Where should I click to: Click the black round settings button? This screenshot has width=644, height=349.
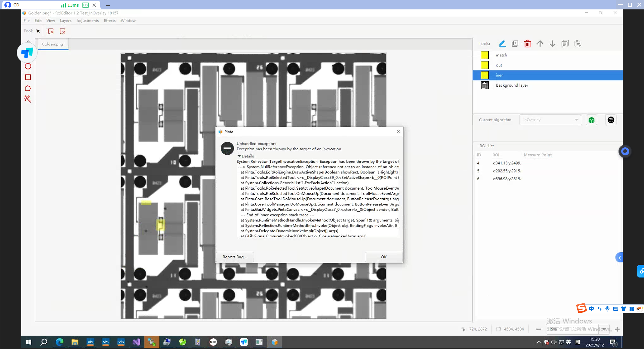(x=611, y=120)
